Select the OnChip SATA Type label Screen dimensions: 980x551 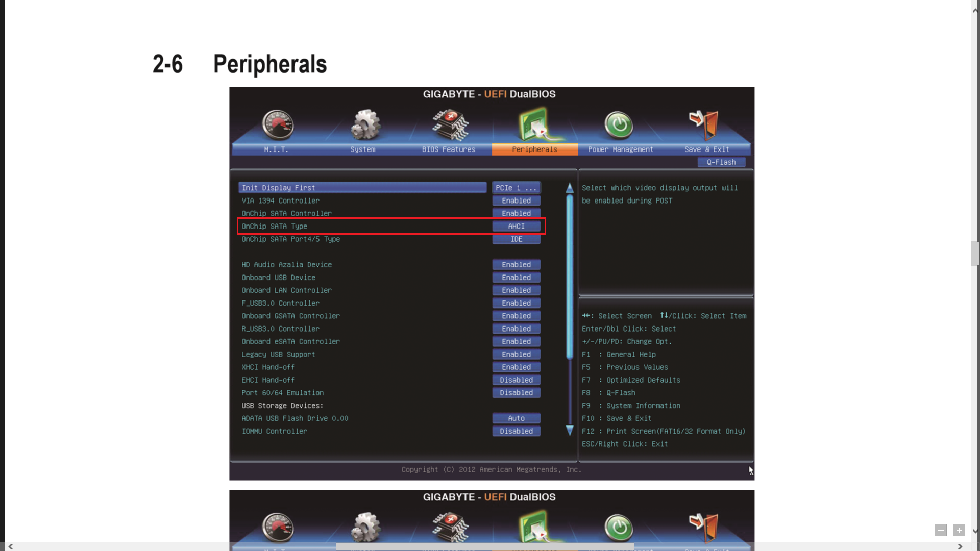(x=274, y=226)
